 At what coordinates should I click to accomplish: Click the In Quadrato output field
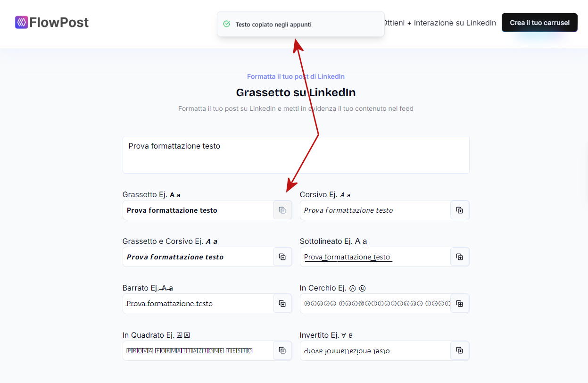coord(198,350)
